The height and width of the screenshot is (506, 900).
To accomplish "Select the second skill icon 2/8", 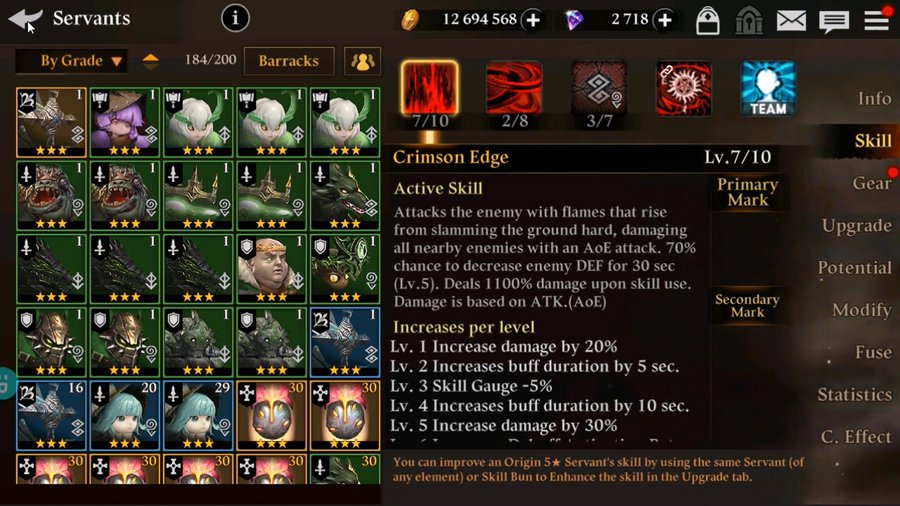I will (x=514, y=89).
